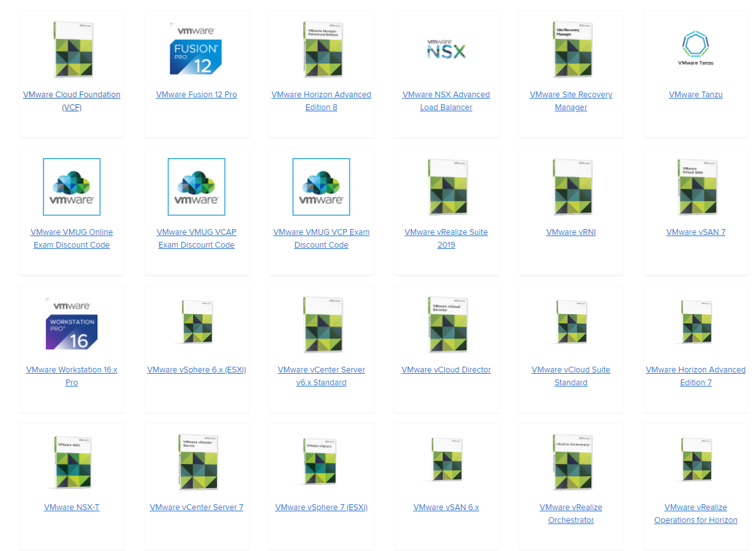Click the VMUG VCAP Exam cloud logo
Viewport: 756px width, 551px height.
(x=197, y=187)
